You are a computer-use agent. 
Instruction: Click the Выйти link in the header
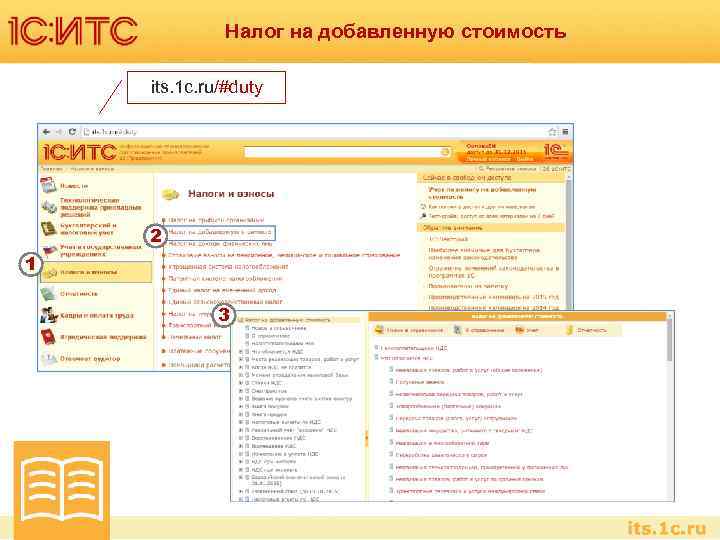tap(524, 159)
